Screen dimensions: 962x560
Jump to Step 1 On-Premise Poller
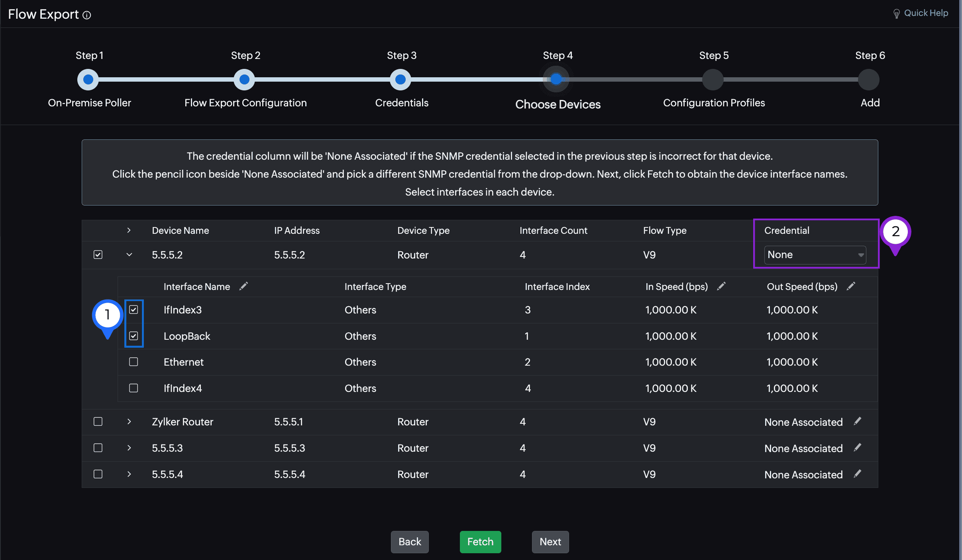point(88,80)
